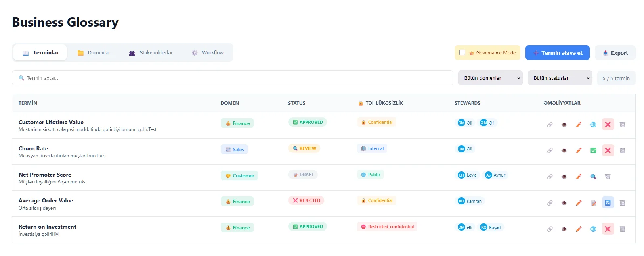
Task: Edit Return on Investment with pencil icon
Action: click(x=579, y=229)
